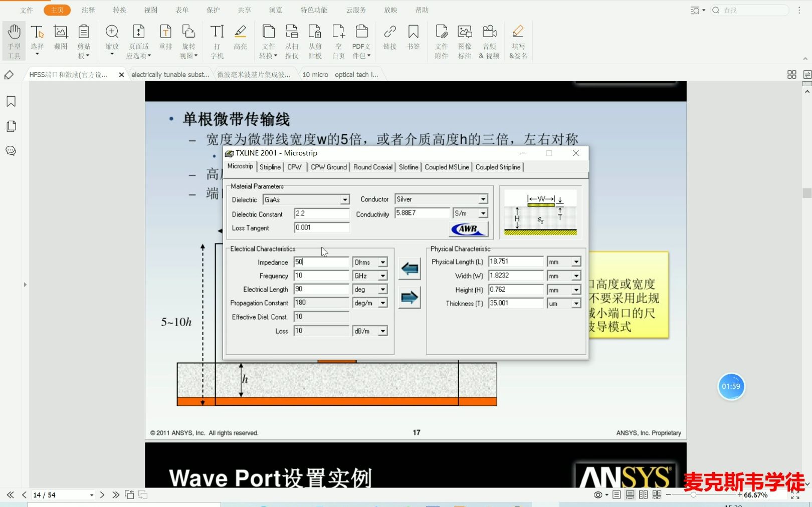Click the Dielectric Constant field
The width and height of the screenshot is (812, 507).
pos(321,213)
